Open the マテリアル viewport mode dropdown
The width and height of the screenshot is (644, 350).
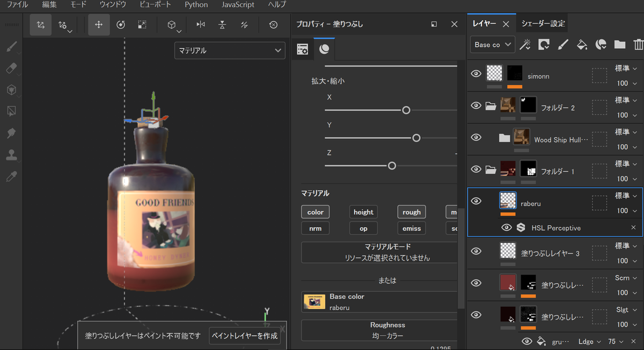point(230,50)
